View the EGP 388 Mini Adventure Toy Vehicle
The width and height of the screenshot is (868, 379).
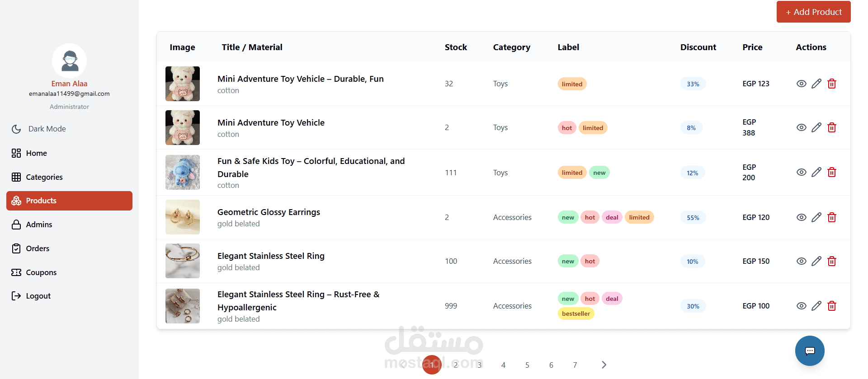pos(801,127)
